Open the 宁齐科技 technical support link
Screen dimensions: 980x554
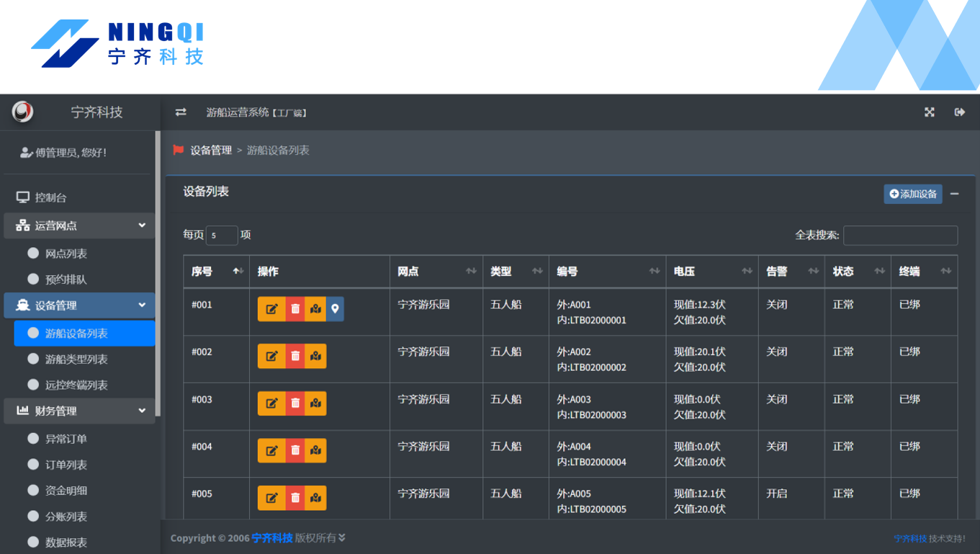point(909,537)
